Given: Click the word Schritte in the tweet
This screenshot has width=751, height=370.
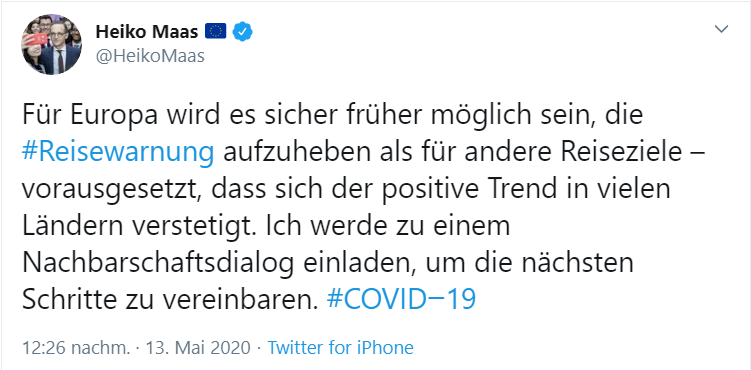Looking at the screenshot, I should [66, 300].
